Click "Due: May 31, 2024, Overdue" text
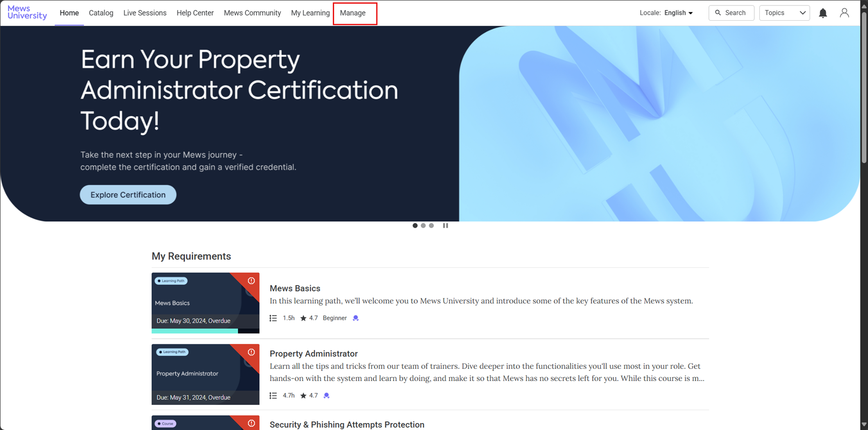 pyautogui.click(x=193, y=397)
